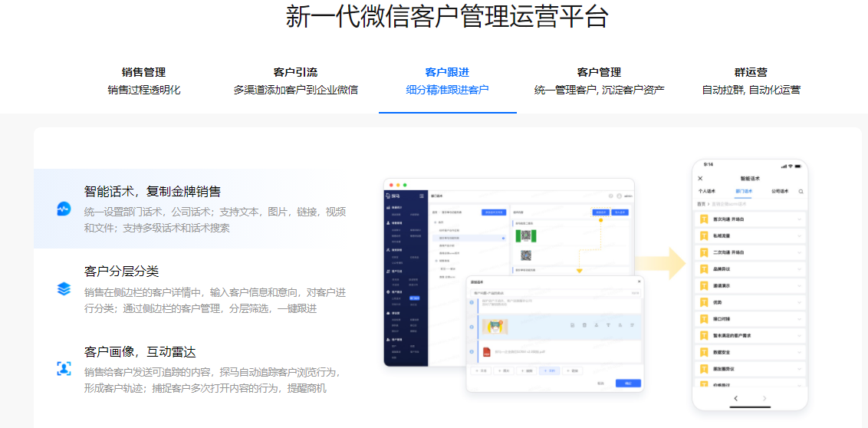Image resolution: width=868 pixels, height=428 pixels.
Task: Click the delete trash icon in the image row
Action: tap(584, 325)
